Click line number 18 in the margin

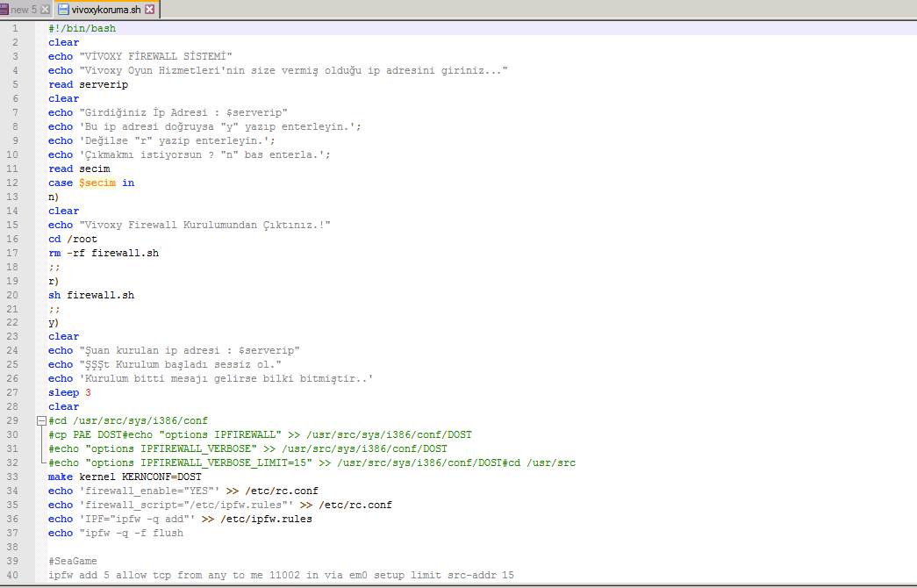pyautogui.click(x=12, y=268)
